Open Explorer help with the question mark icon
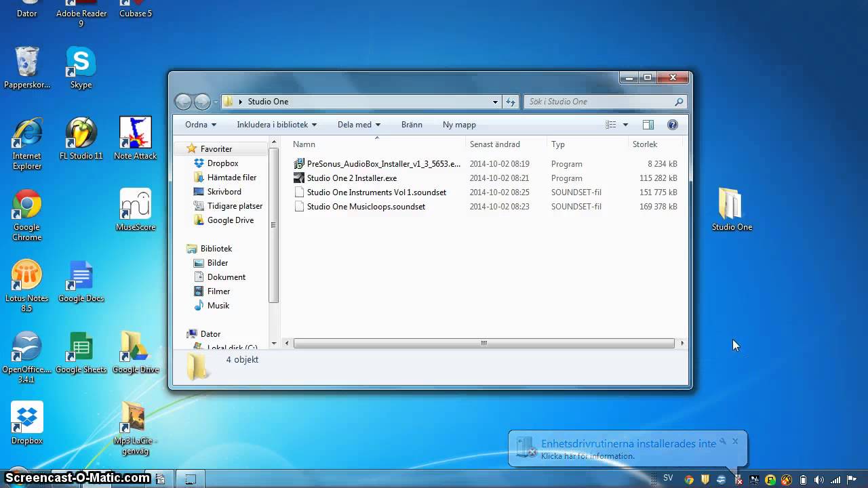Screen dimensions: 868x488 pos(673,125)
